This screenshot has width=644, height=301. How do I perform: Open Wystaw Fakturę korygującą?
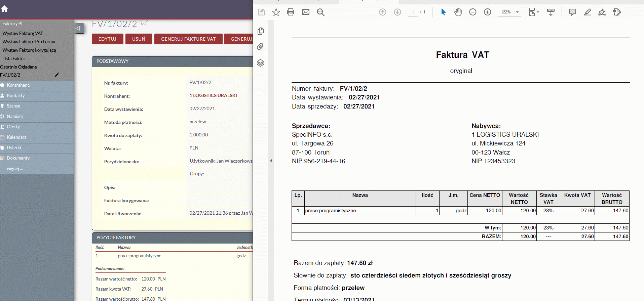point(29,50)
